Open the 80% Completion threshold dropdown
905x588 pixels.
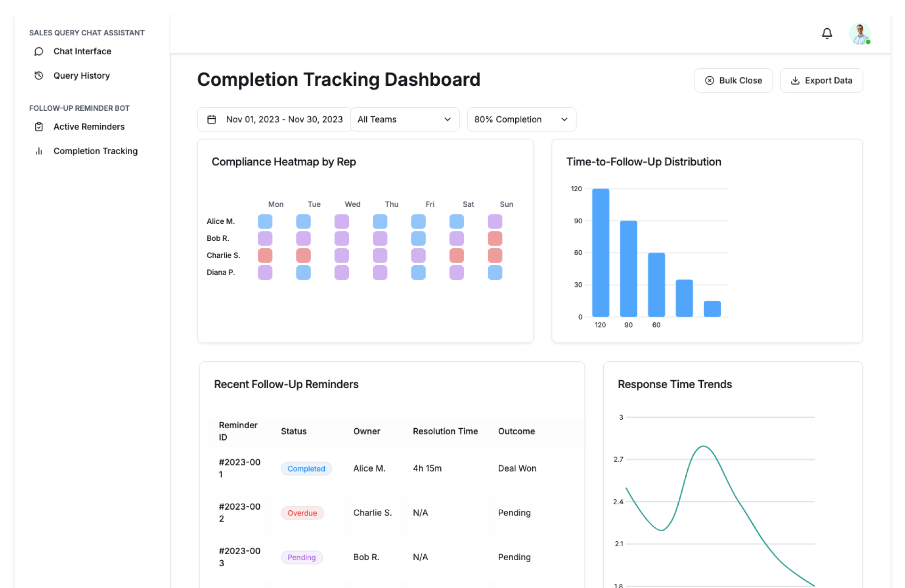521,120
